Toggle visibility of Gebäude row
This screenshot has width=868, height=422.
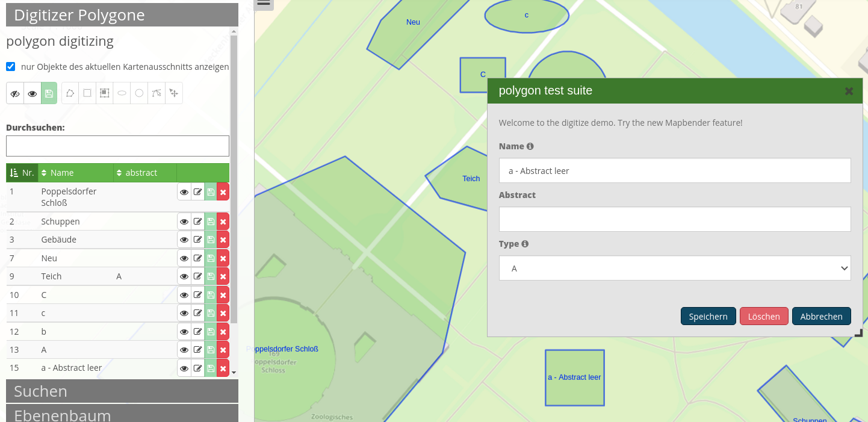pos(184,240)
